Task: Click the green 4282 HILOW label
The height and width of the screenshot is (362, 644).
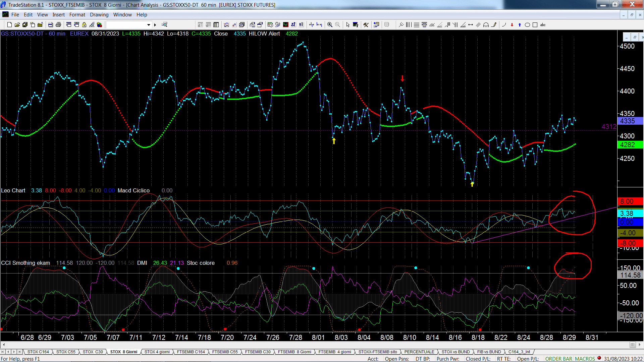Action: point(630,145)
